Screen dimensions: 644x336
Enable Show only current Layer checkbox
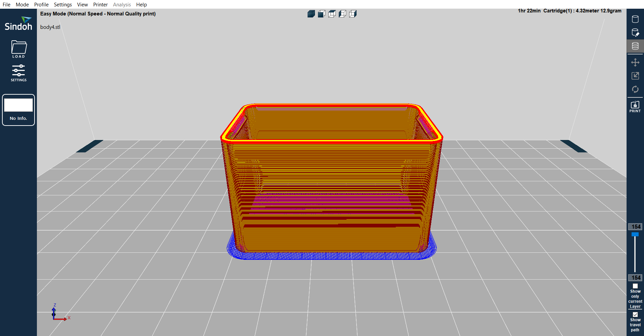pos(635,286)
